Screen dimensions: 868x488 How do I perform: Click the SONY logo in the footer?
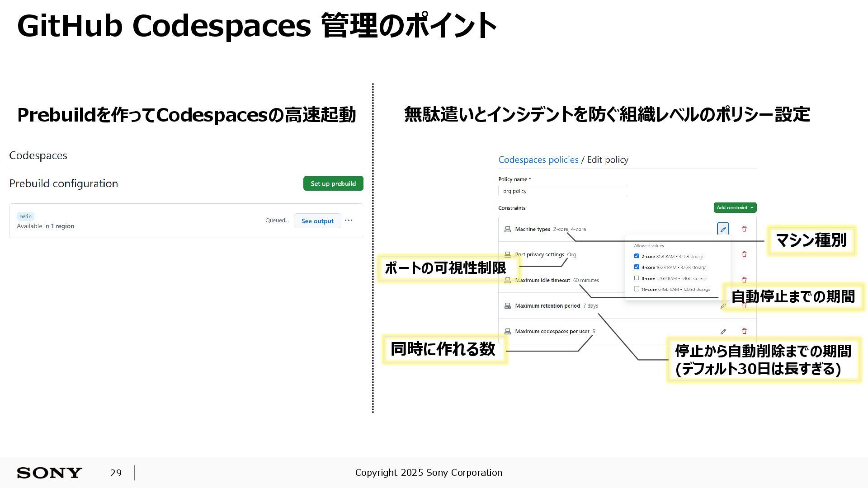[x=49, y=473]
